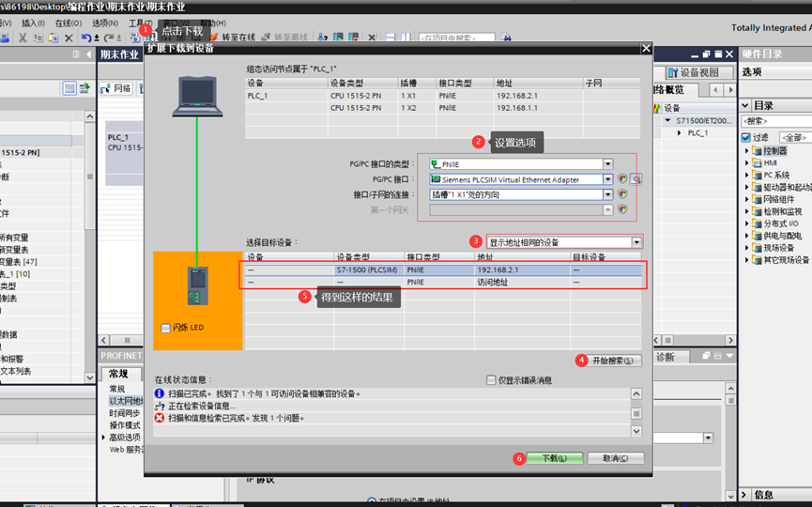The height and width of the screenshot is (507, 812).
Task: Click the Delete X icon in toolbar
Action: pos(69,38)
